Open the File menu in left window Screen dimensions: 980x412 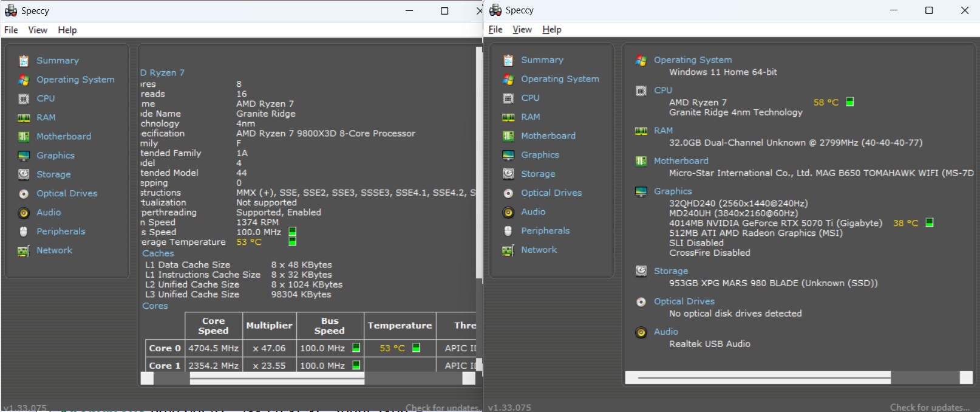[11, 30]
